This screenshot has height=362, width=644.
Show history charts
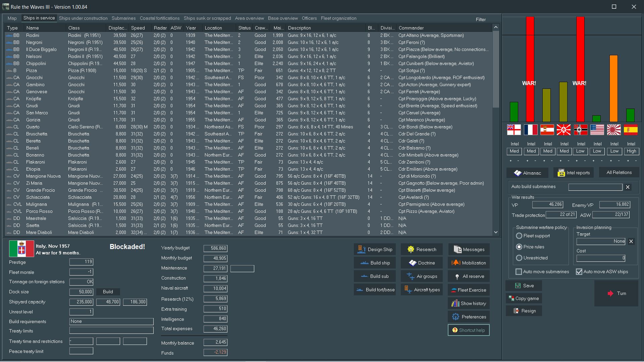pyautogui.click(x=469, y=303)
